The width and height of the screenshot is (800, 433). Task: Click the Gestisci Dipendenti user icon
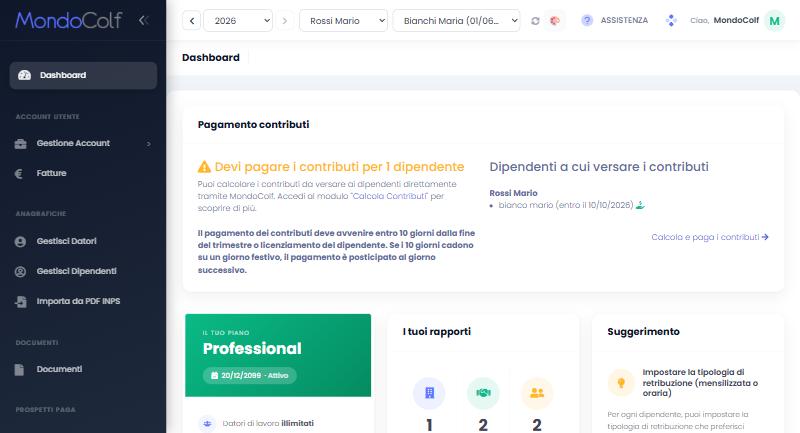coord(20,272)
